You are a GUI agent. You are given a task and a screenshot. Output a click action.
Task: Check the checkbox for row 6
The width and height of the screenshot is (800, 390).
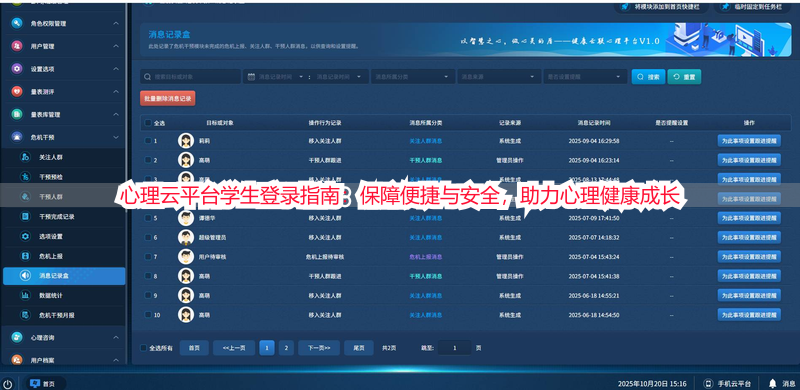click(x=148, y=237)
